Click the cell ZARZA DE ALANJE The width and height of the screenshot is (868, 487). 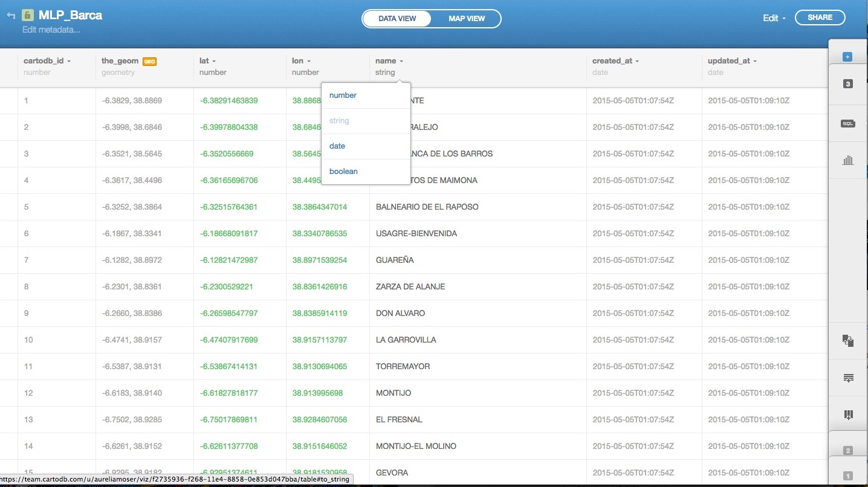pyautogui.click(x=410, y=287)
